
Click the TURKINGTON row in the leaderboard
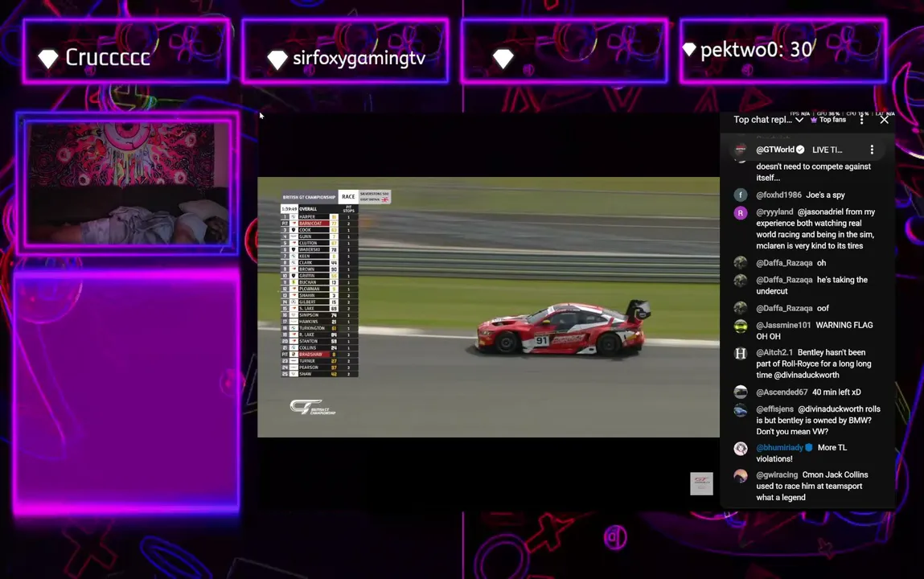318,328
